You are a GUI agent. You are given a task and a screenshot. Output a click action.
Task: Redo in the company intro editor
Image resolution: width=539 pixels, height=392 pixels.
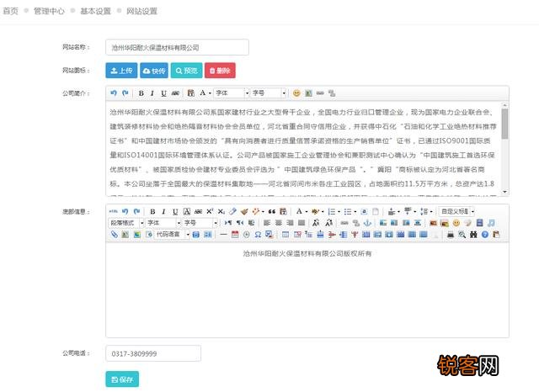[125, 93]
